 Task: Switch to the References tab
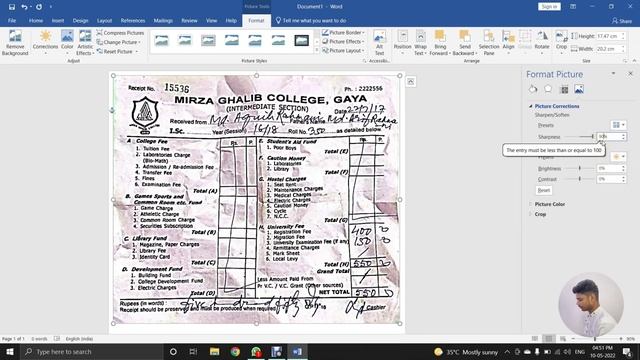point(133,20)
